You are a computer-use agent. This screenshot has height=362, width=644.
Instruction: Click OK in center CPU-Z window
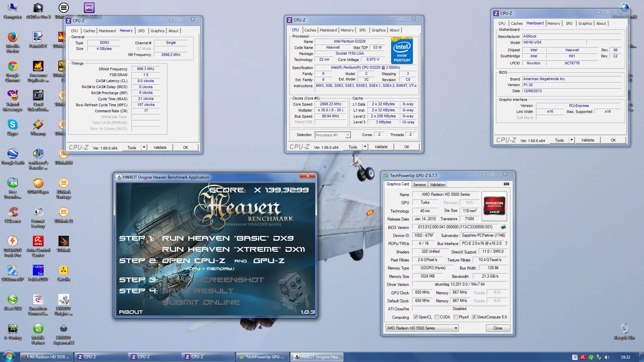click(407, 147)
